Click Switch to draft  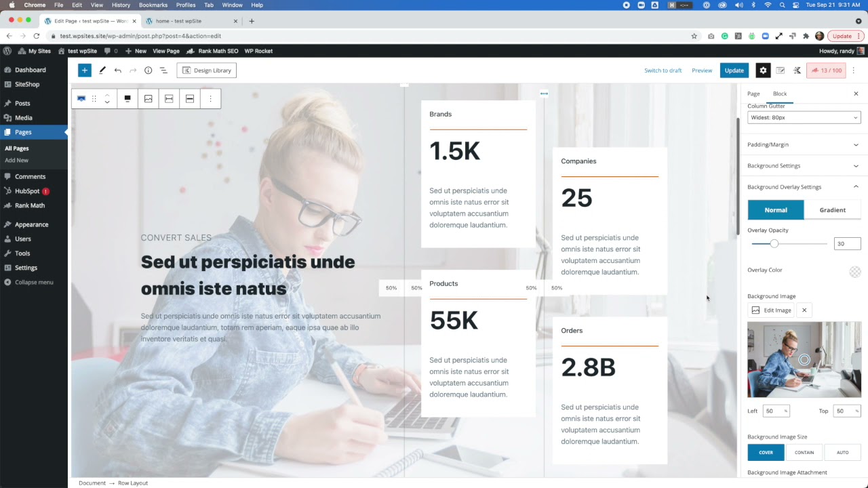[663, 70]
